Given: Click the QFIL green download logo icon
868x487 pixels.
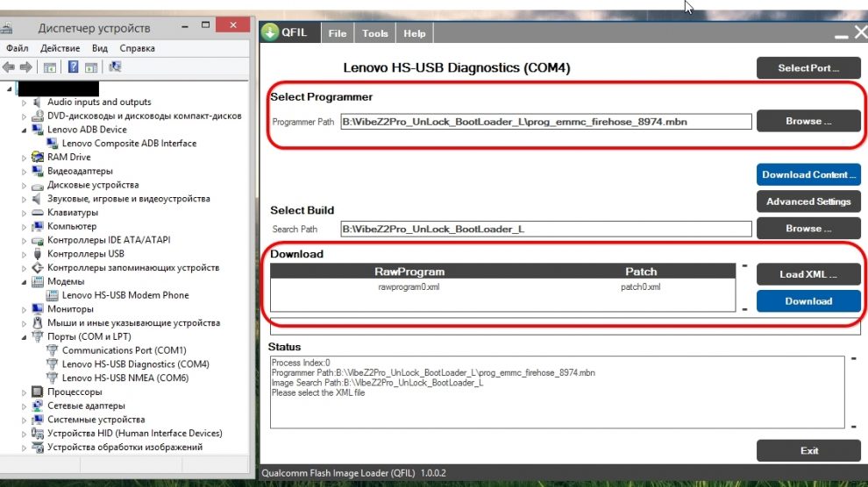Looking at the screenshot, I should click(270, 33).
